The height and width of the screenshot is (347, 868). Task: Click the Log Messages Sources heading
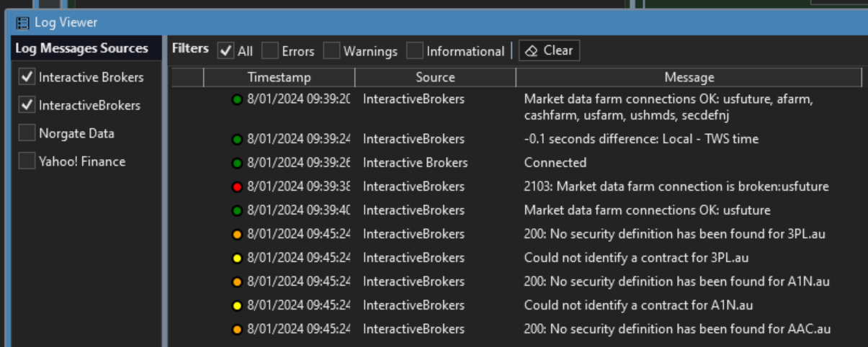[81, 48]
